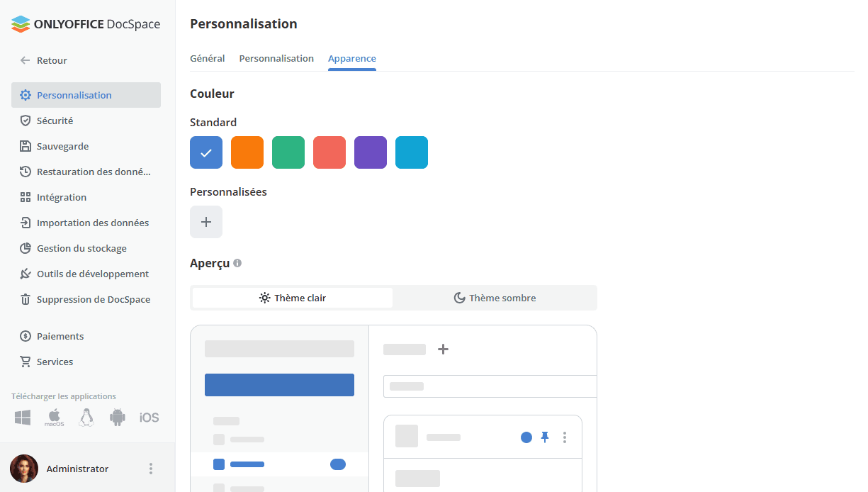Click the info icon next to Aperçu
868x492 pixels.
pos(237,263)
